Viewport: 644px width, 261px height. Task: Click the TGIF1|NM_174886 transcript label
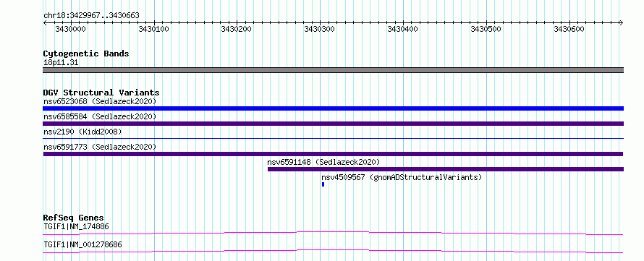pos(77,226)
